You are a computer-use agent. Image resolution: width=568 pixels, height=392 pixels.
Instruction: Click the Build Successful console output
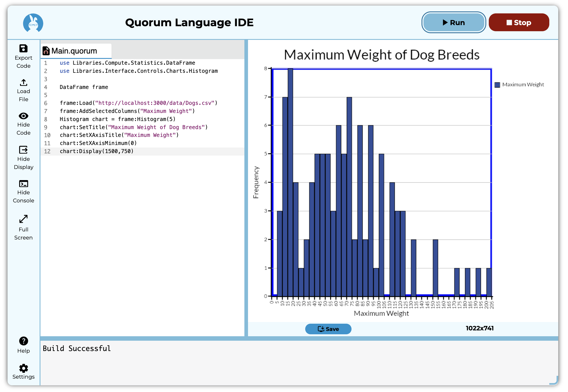[x=77, y=349]
